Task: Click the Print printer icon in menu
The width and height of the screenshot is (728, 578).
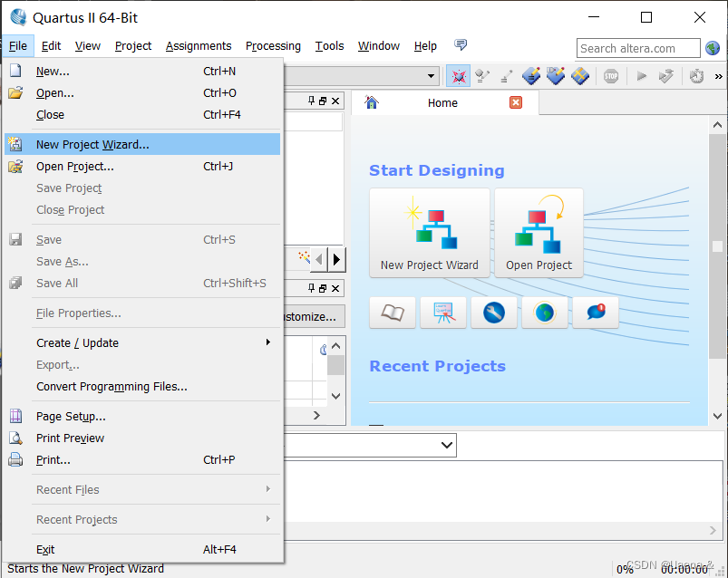Action: 15,459
